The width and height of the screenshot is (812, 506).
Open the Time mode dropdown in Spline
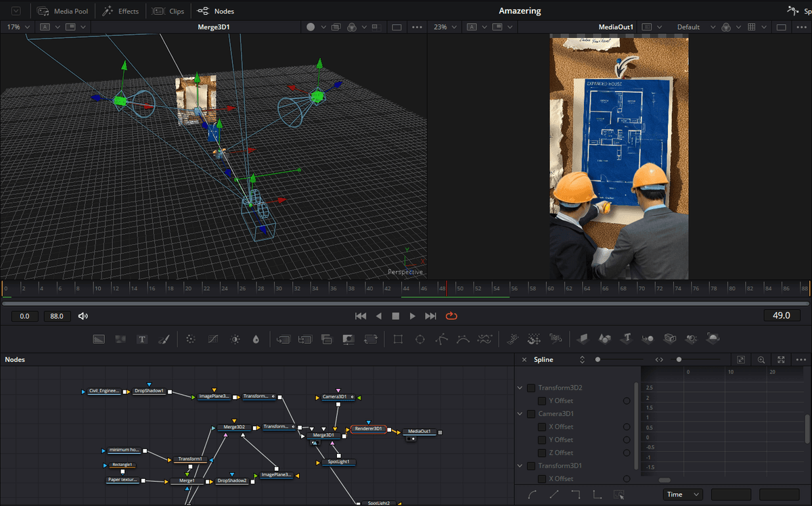[x=683, y=495]
